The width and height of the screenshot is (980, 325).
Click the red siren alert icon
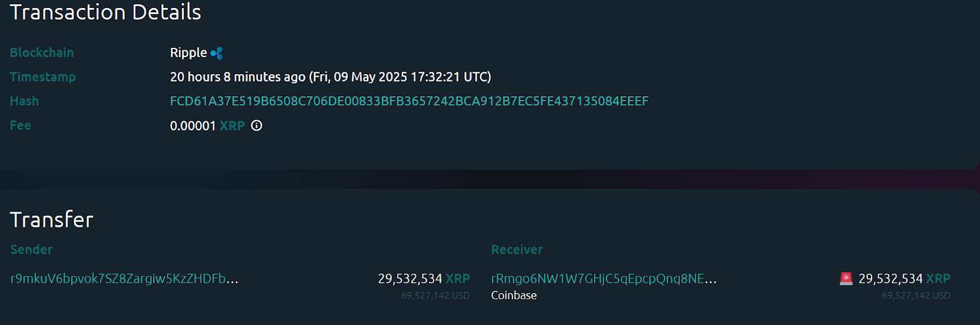pyautogui.click(x=846, y=279)
